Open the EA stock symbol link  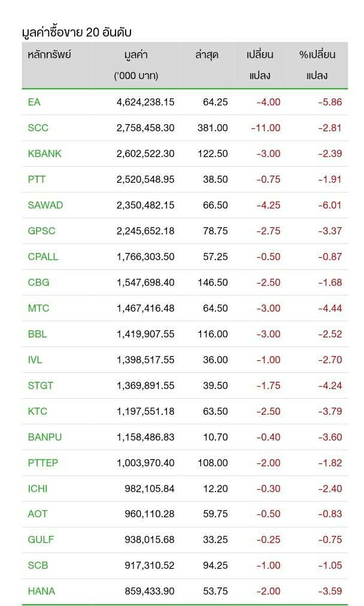(x=34, y=102)
